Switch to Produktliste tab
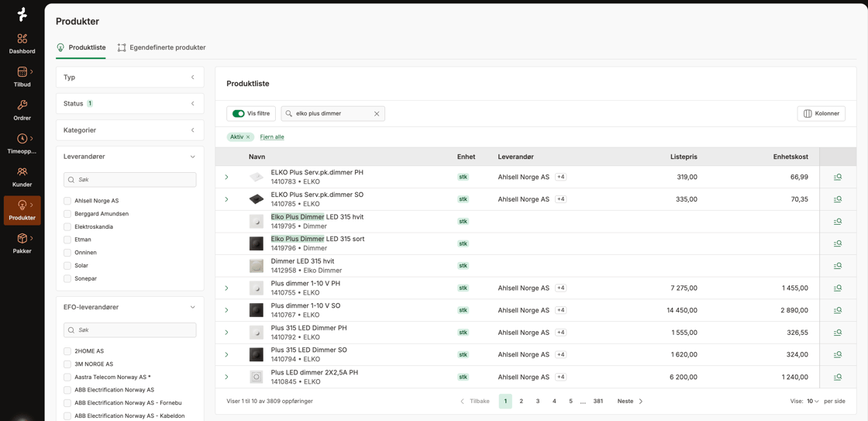 (81, 47)
